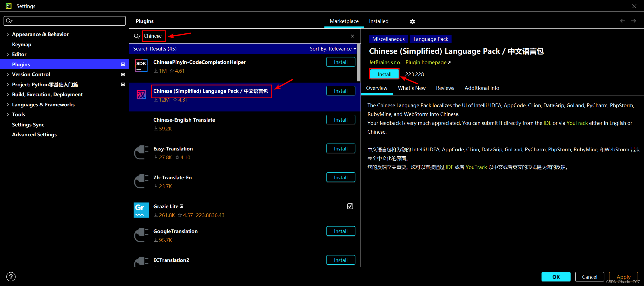Install the Zh-Translate-En plugin
This screenshot has height=286, width=644.
(341, 177)
